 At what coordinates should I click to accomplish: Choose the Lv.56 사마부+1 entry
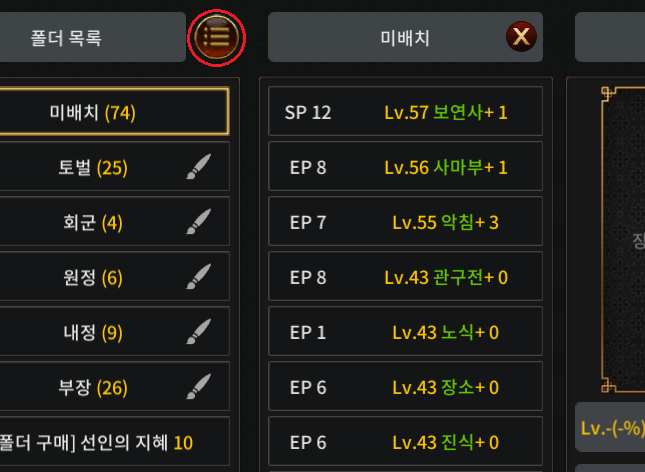click(405, 166)
